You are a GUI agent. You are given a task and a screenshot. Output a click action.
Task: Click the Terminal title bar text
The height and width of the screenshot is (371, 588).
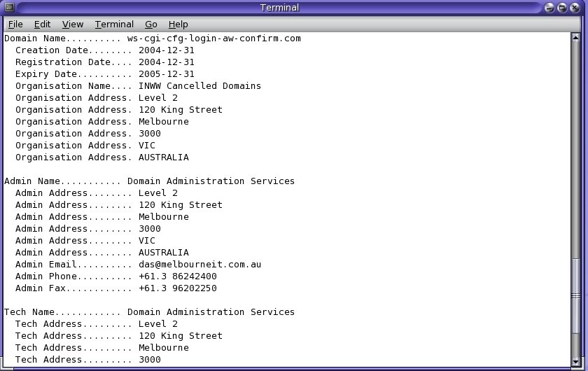(x=279, y=8)
